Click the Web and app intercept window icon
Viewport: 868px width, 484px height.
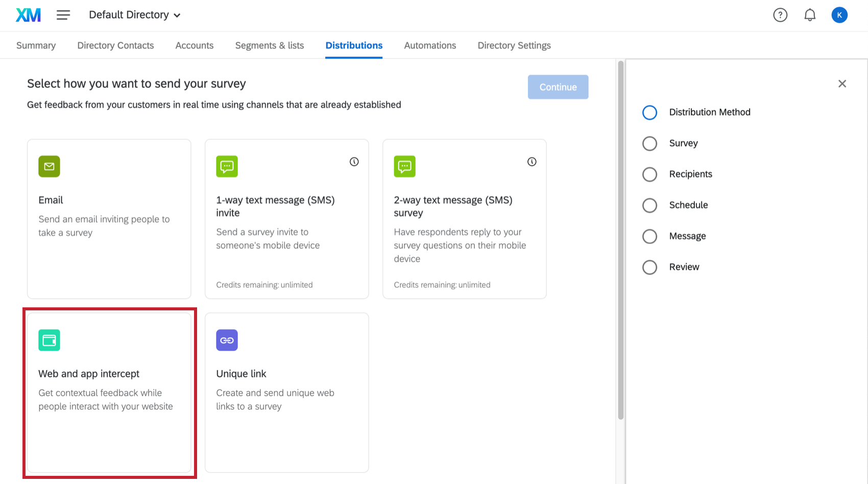point(49,340)
